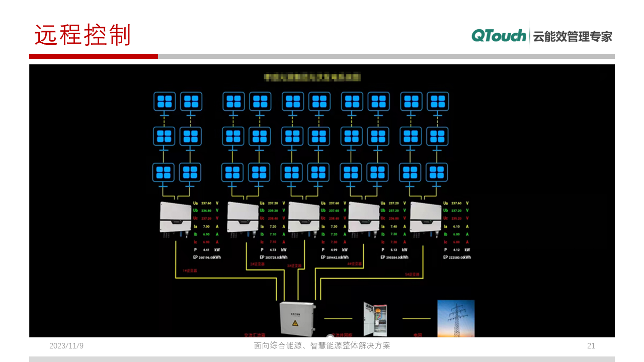The width and height of the screenshot is (644, 362).
Task: Click the P 5.13 kW power value
Action: [395, 250]
